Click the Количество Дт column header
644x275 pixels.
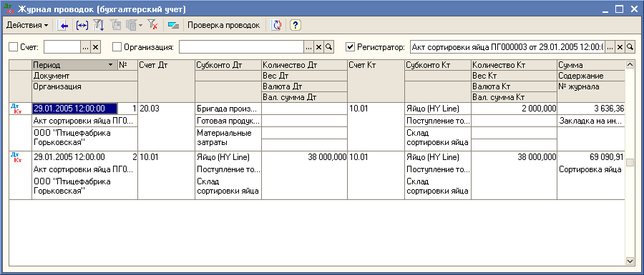pyautogui.click(x=304, y=65)
